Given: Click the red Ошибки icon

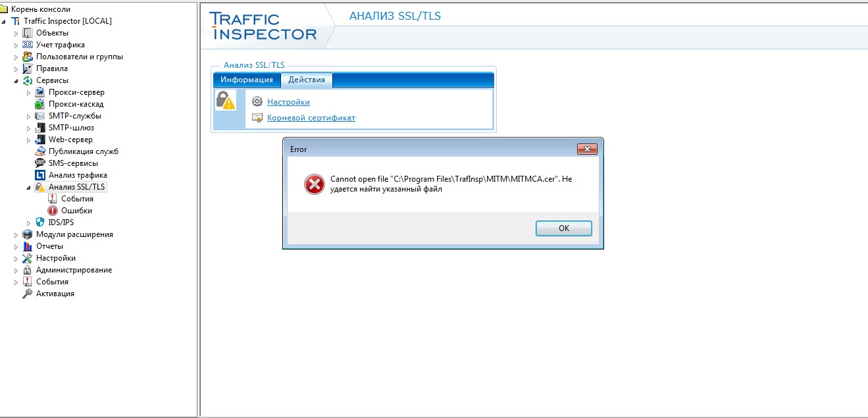Looking at the screenshot, I should click(x=53, y=211).
